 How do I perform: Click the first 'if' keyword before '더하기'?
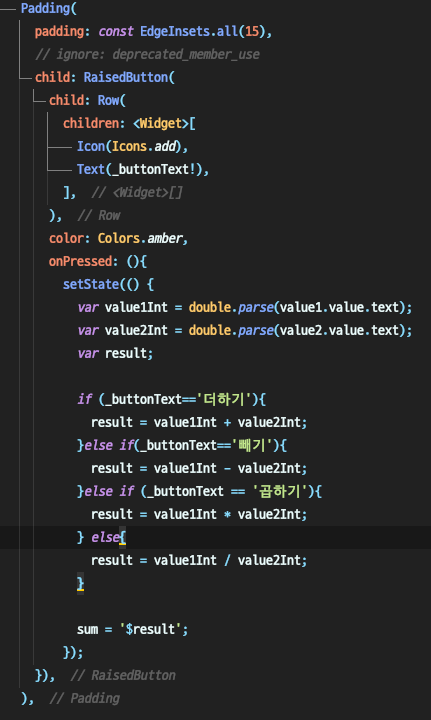84,399
